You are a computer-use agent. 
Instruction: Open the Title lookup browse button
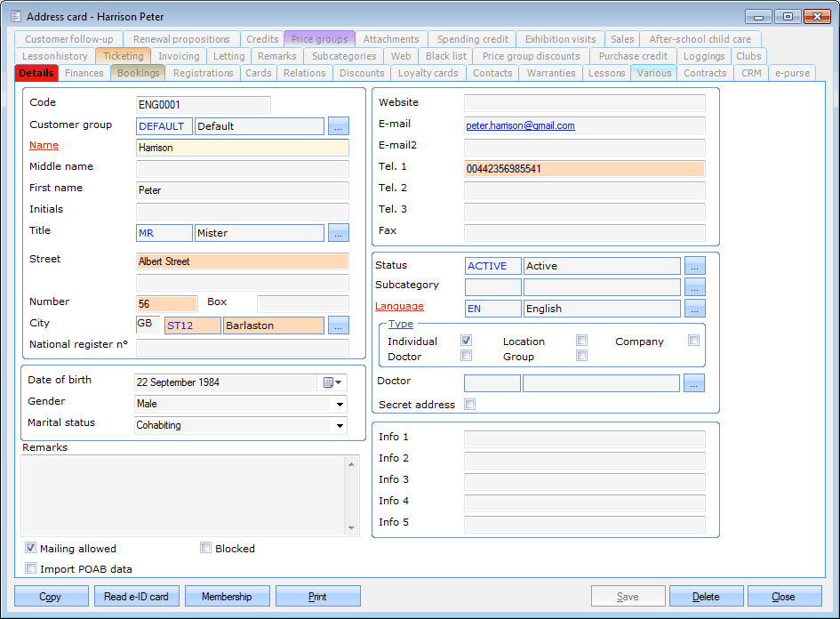click(x=339, y=233)
